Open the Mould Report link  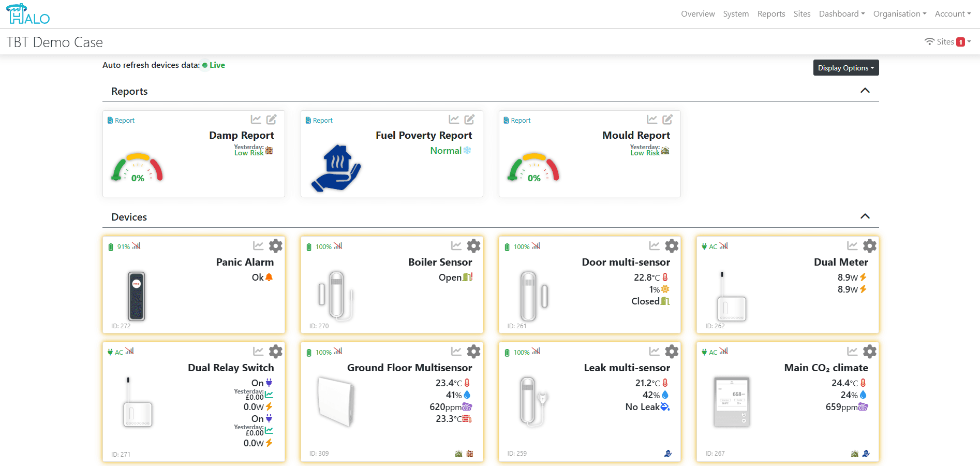pyautogui.click(x=636, y=135)
